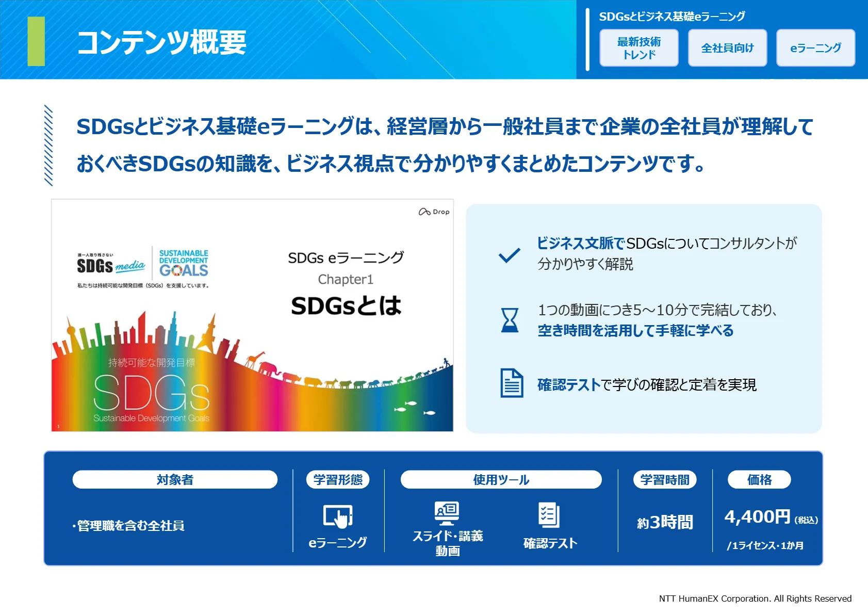Image resolution: width=868 pixels, height=614 pixels.
Task: Select the 学習形態 pill label
Action: (x=338, y=479)
